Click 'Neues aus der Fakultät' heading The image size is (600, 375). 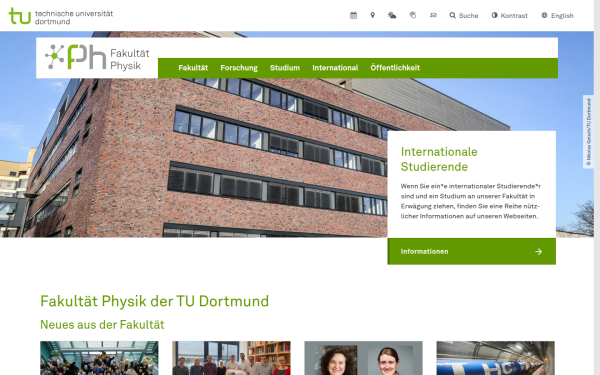pos(102,324)
